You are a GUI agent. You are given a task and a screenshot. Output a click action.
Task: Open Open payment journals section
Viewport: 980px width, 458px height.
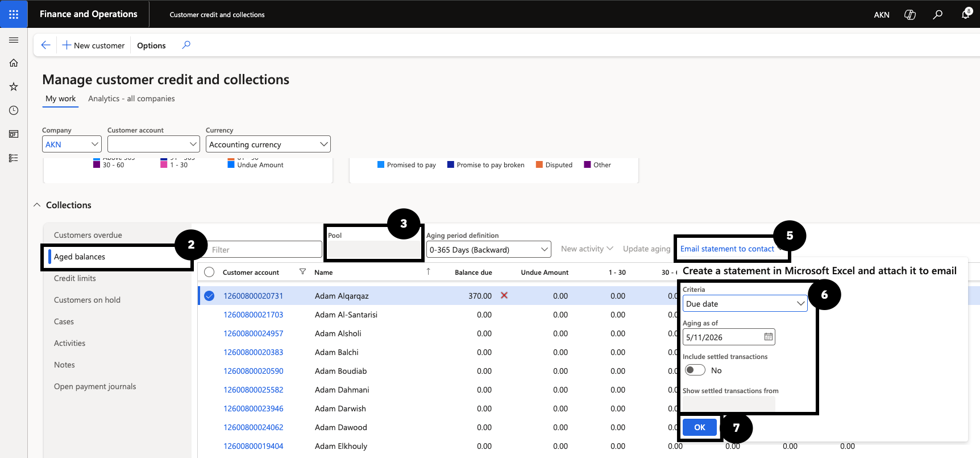(x=95, y=386)
